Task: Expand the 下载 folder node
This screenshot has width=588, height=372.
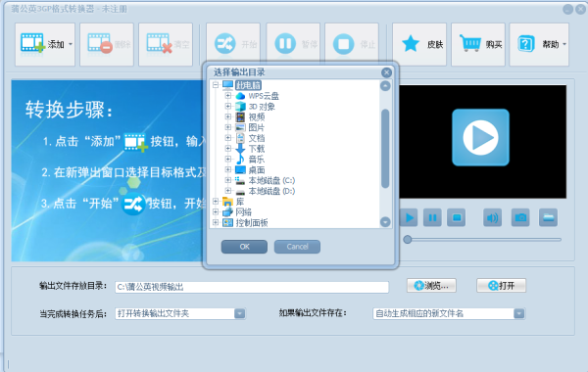Action: 228,149
